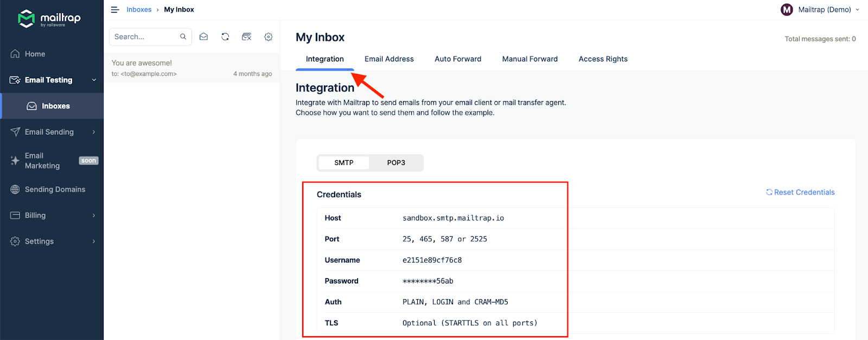Click the port value 25, 465, 587 or 2525
Viewport: 868px width, 340px height.
pyautogui.click(x=445, y=239)
